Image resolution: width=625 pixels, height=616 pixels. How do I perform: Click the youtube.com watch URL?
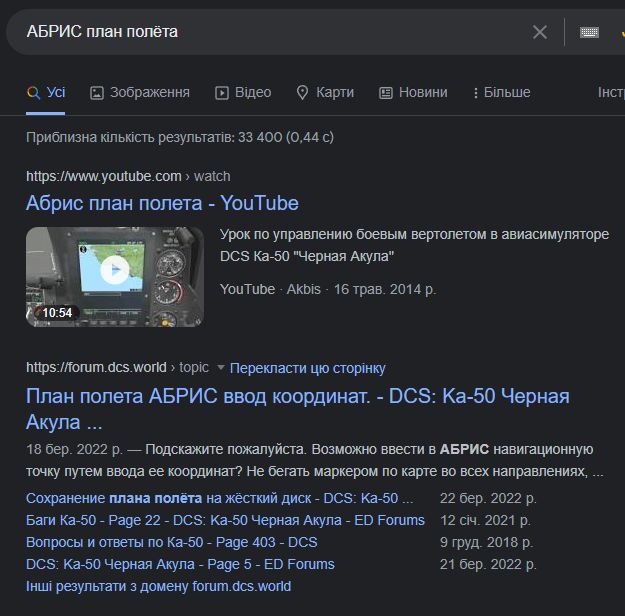(128, 176)
